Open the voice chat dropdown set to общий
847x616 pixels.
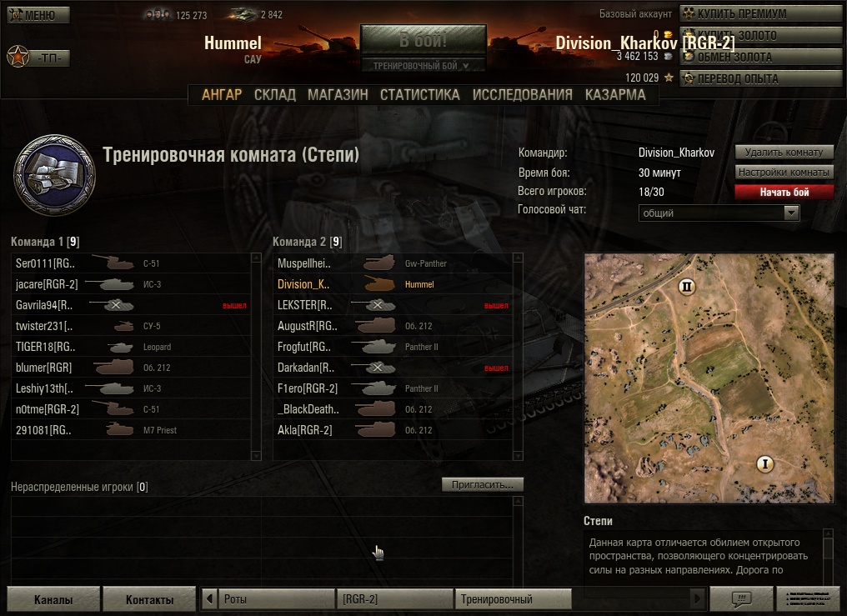coord(719,213)
